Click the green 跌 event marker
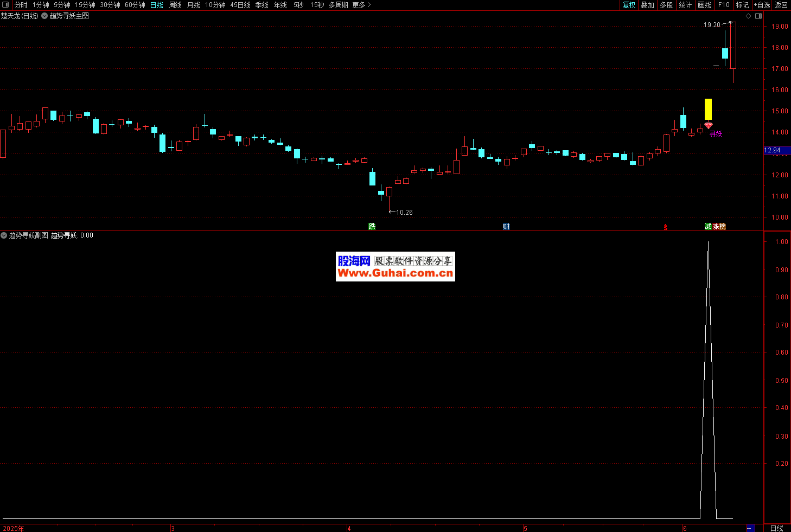Screen dimensions: 791x532 tap(372, 227)
